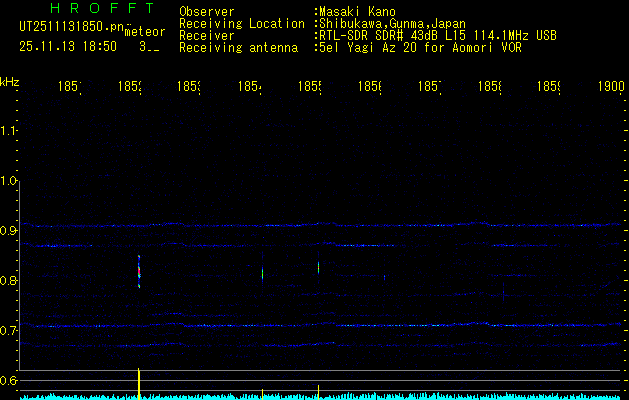
Task: Select observer name Masaki Kano
Action: 358,11
